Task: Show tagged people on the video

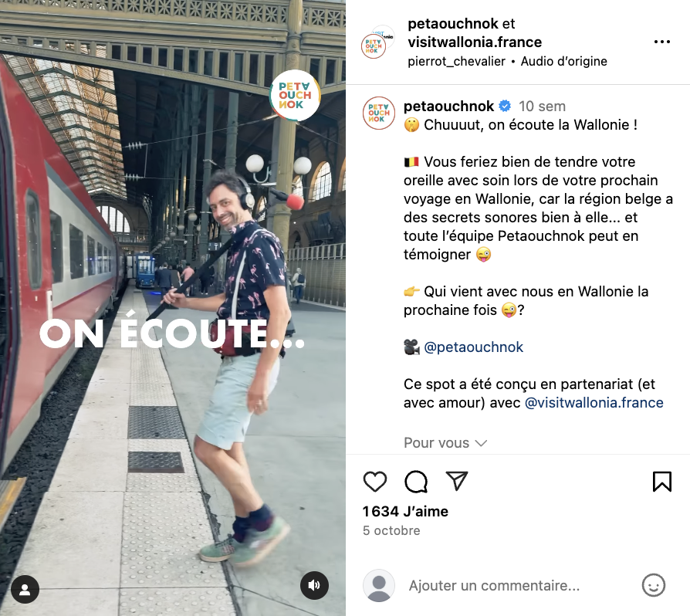Action: click(25, 589)
